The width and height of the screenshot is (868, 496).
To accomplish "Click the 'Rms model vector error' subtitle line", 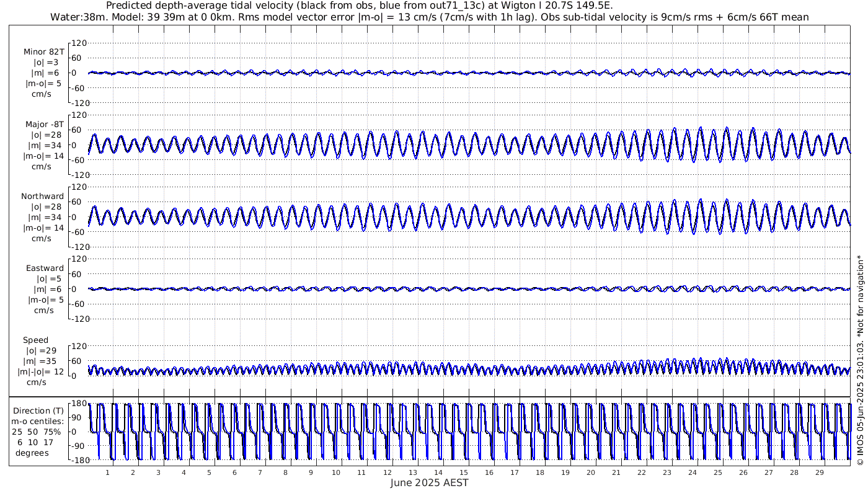I will [429, 17].
